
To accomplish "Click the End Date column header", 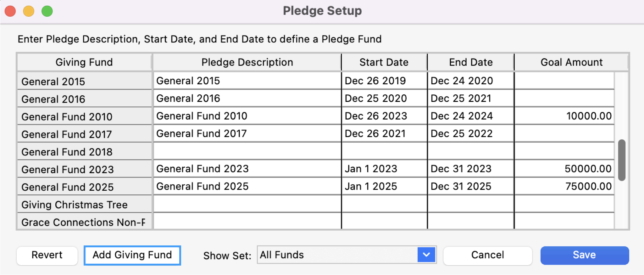I will (x=470, y=62).
